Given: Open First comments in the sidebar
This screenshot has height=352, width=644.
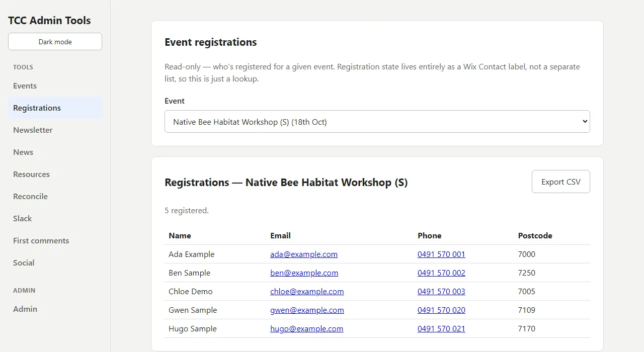Looking at the screenshot, I should pyautogui.click(x=55, y=241).
